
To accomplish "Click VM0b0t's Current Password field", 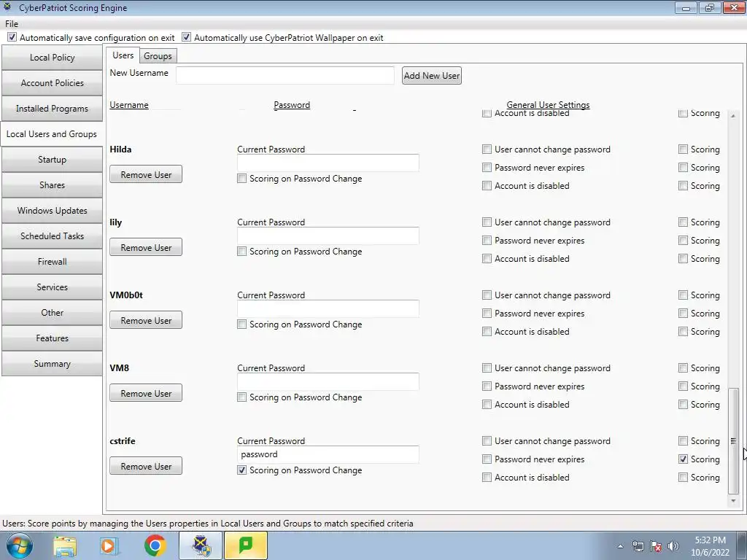I will (328, 308).
